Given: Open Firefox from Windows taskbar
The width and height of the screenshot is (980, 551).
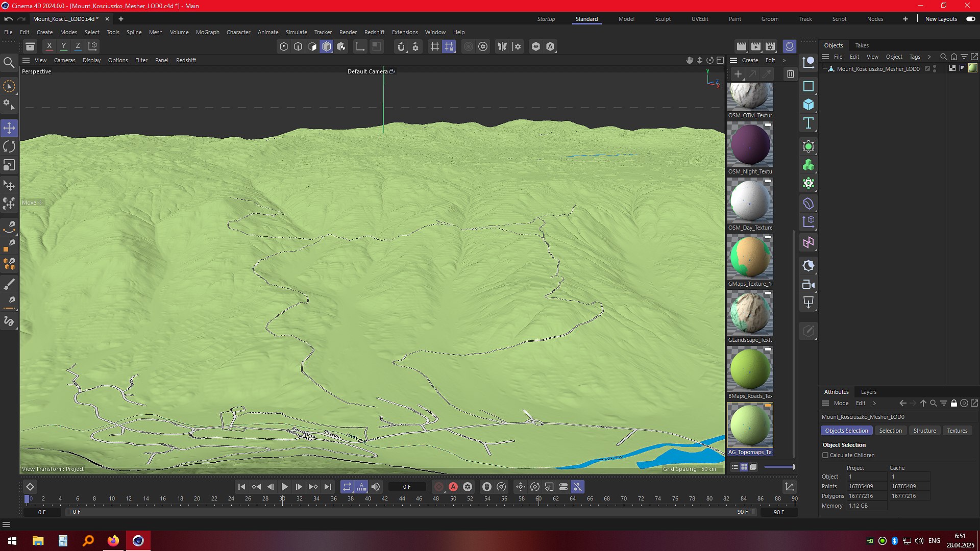Looking at the screenshot, I should (x=113, y=541).
